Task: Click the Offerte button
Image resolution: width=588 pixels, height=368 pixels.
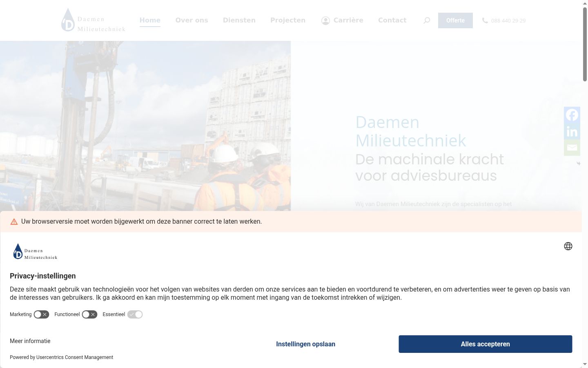Action: pyautogui.click(x=455, y=20)
